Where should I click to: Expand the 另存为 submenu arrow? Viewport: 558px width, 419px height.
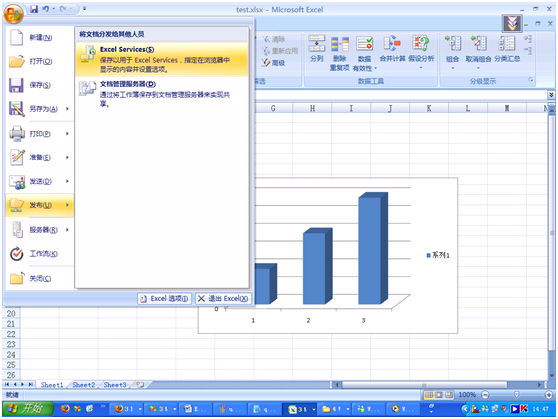67,109
